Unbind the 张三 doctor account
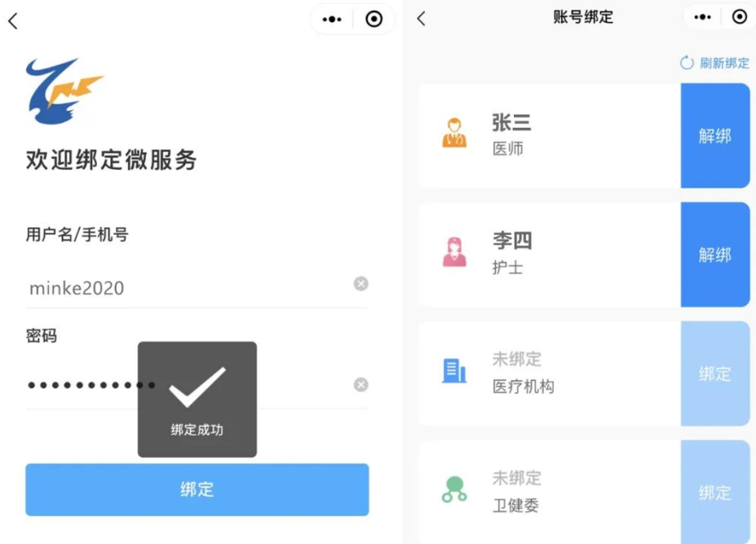The height and width of the screenshot is (544, 756). click(x=715, y=135)
